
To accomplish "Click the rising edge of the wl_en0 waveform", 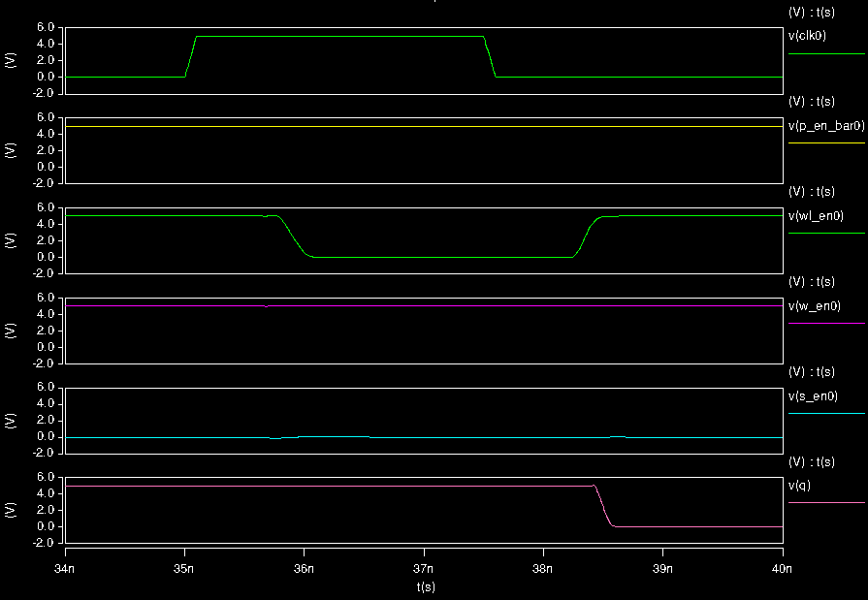I will (x=586, y=236).
